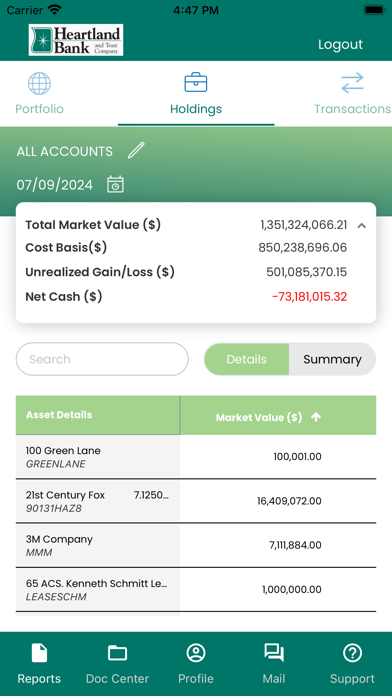Viewport: 392px width, 696px height.
Task: Sort by the Market Value ($) column header
Action: (278, 415)
